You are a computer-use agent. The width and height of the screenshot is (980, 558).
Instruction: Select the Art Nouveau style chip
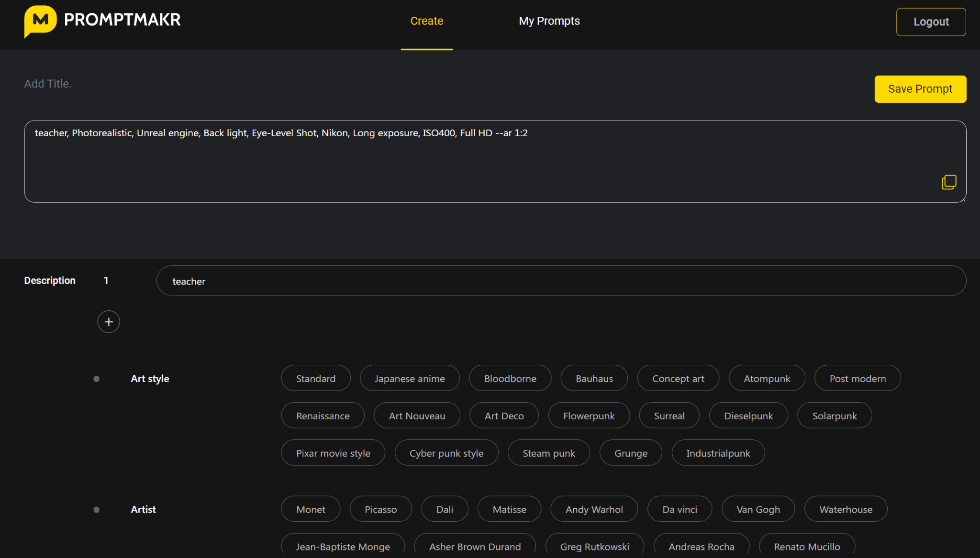pos(417,416)
